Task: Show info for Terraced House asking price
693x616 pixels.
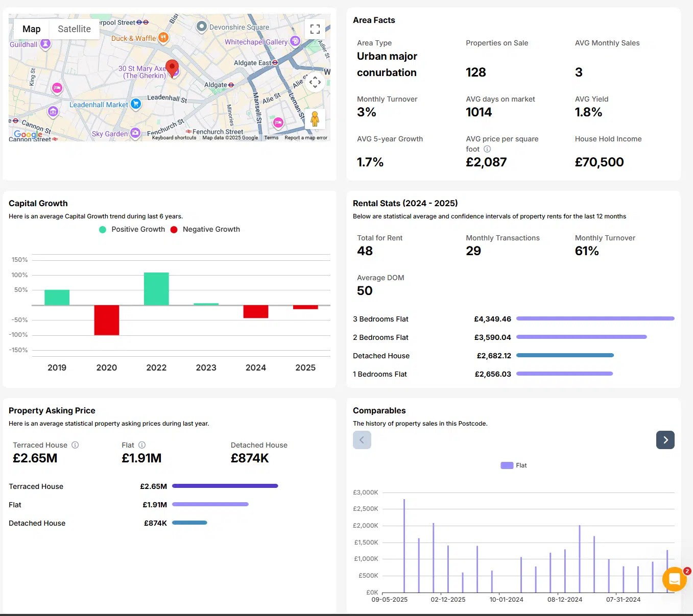Action: (x=75, y=445)
